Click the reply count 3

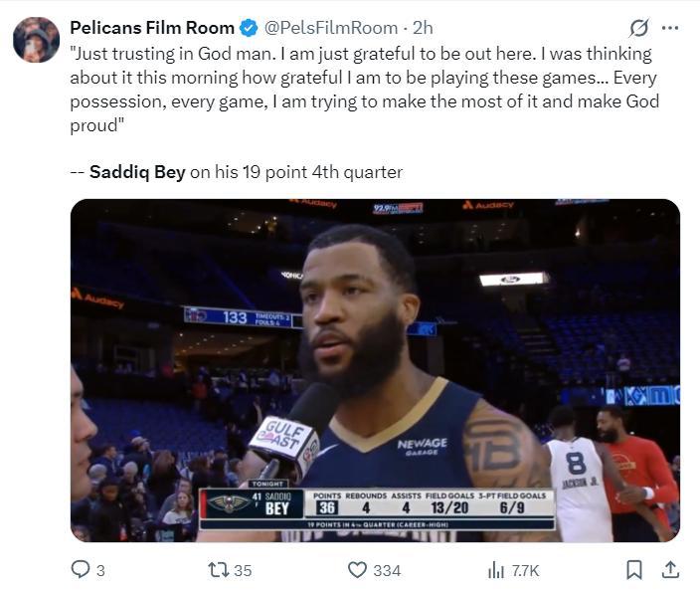pyautogui.click(x=100, y=570)
